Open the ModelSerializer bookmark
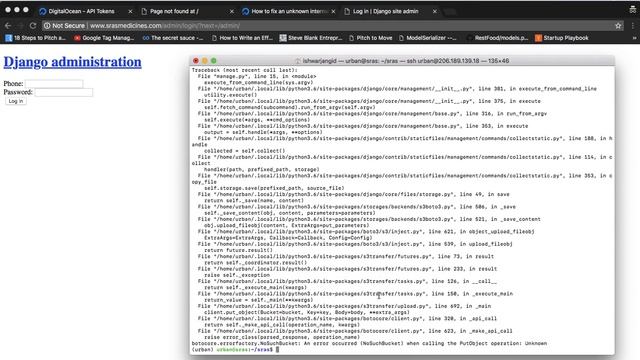 coord(427,38)
